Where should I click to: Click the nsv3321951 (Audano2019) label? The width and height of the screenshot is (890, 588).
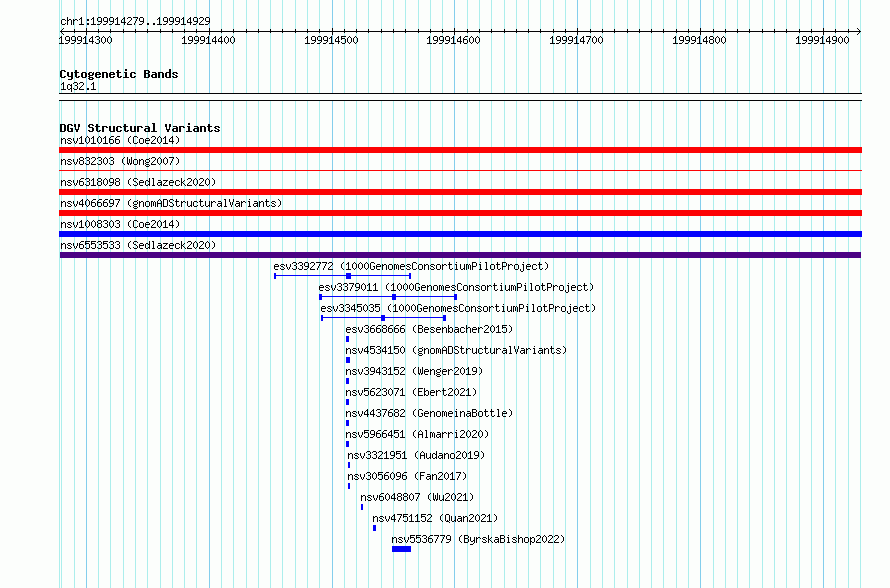coord(416,455)
